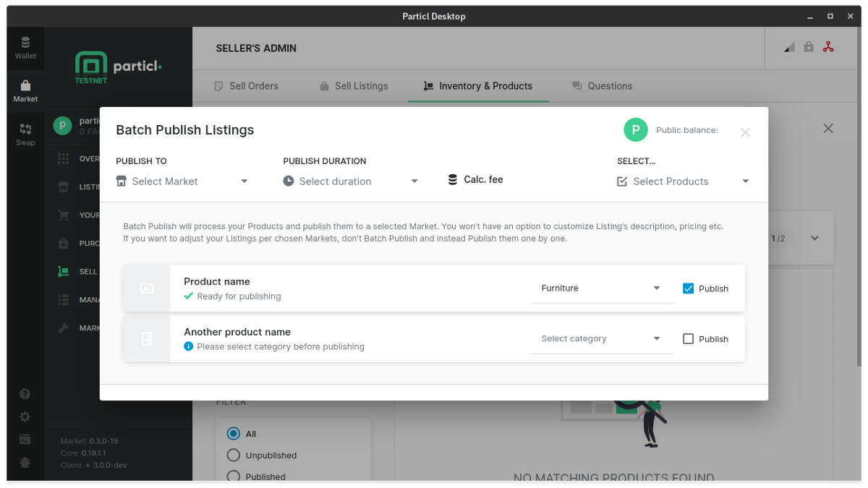Click the 'Public balance:' label

687,130
